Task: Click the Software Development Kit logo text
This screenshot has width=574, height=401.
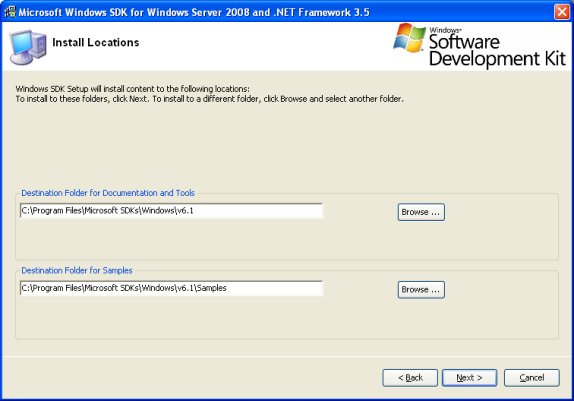Action: coord(497,50)
